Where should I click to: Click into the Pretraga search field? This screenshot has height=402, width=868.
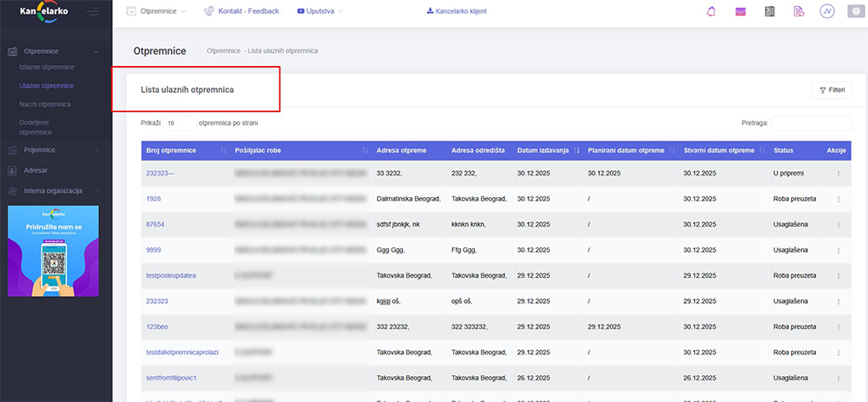pos(811,123)
